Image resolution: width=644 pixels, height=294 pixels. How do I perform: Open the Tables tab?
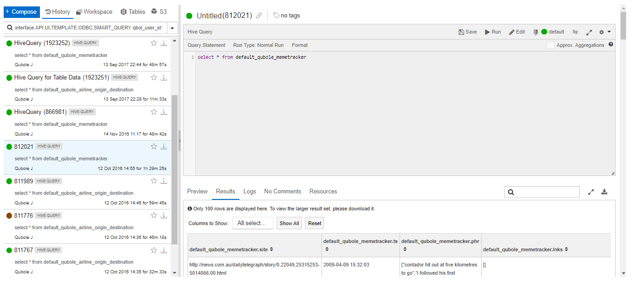(x=133, y=12)
